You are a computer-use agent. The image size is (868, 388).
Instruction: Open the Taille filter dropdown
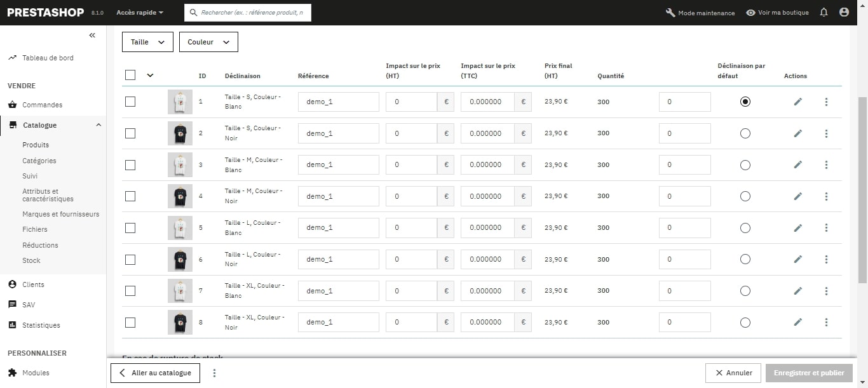(147, 42)
